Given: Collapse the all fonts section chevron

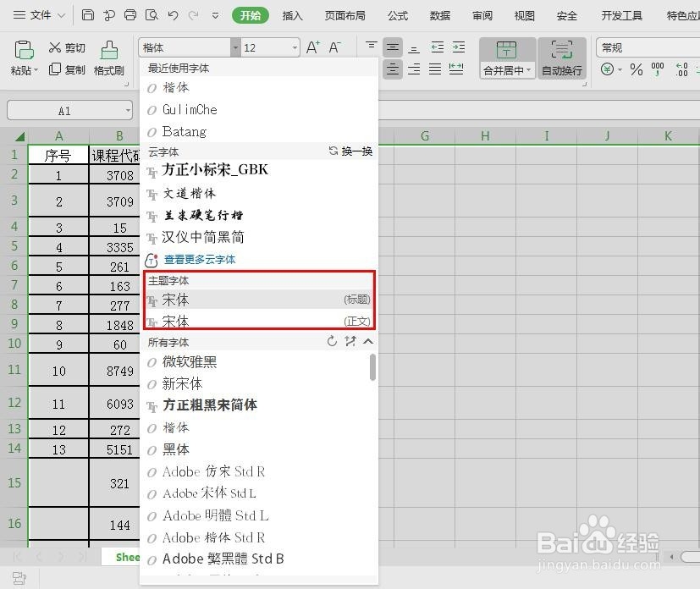Looking at the screenshot, I should (368, 341).
